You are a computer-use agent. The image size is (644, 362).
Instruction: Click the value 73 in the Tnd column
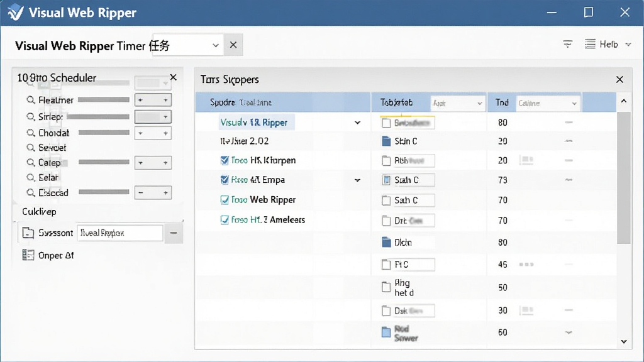point(502,180)
